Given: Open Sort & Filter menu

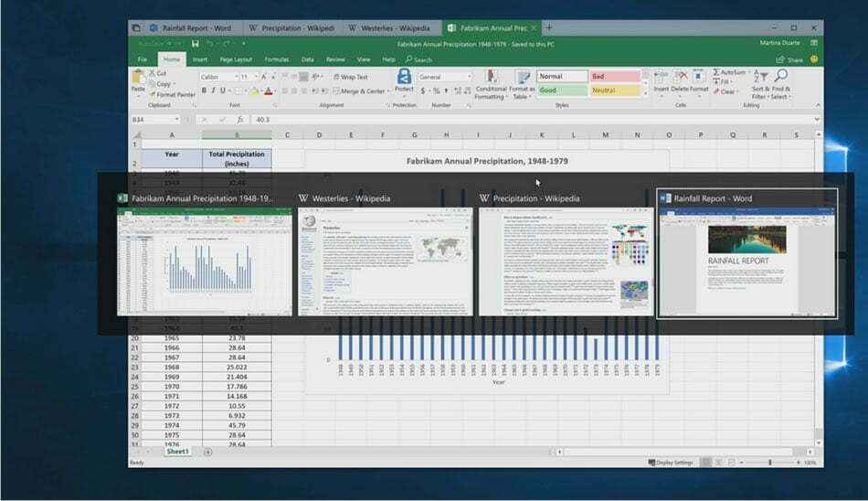Looking at the screenshot, I should [x=760, y=85].
